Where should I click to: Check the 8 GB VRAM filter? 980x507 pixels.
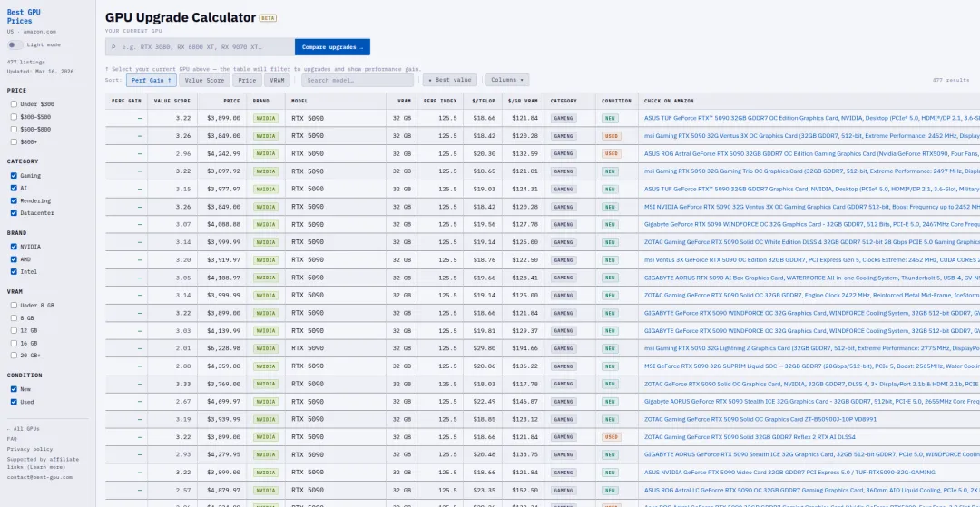14,317
